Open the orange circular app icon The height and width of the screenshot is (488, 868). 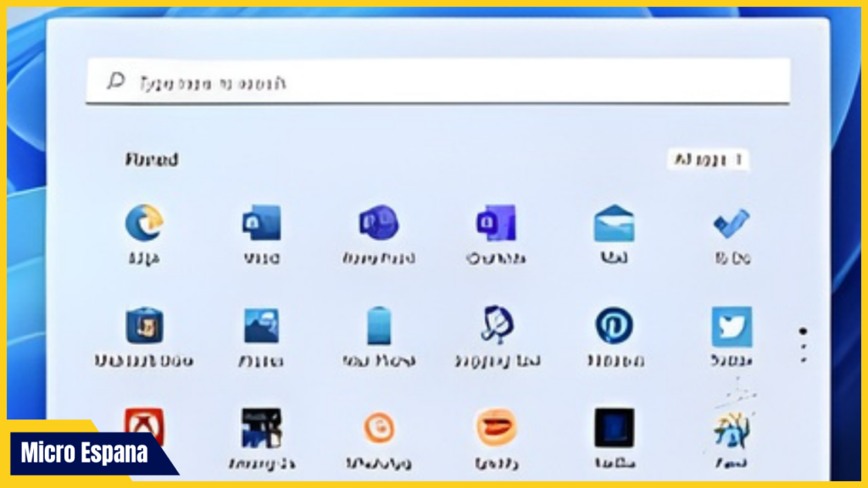[378, 428]
